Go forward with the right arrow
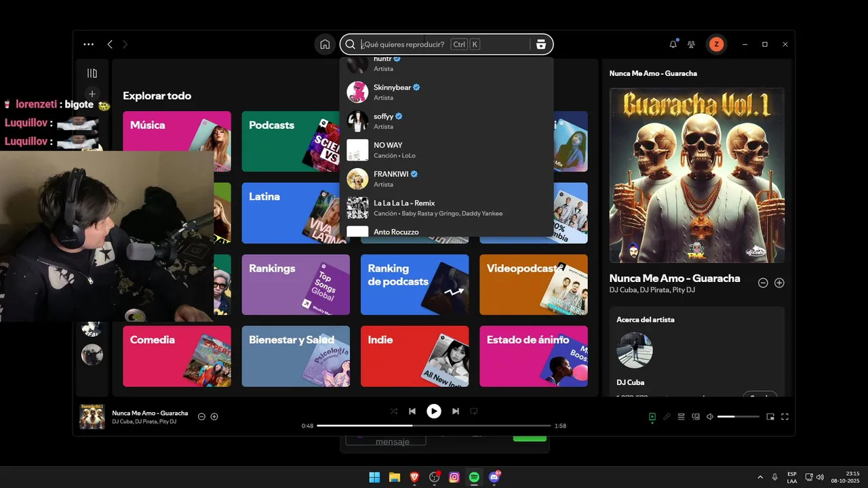This screenshot has width=868, height=488. point(125,44)
